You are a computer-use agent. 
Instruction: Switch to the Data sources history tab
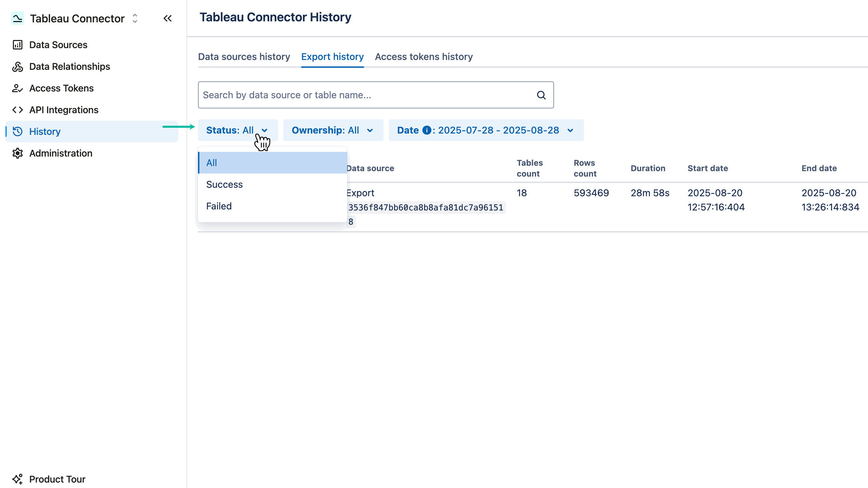(x=244, y=57)
